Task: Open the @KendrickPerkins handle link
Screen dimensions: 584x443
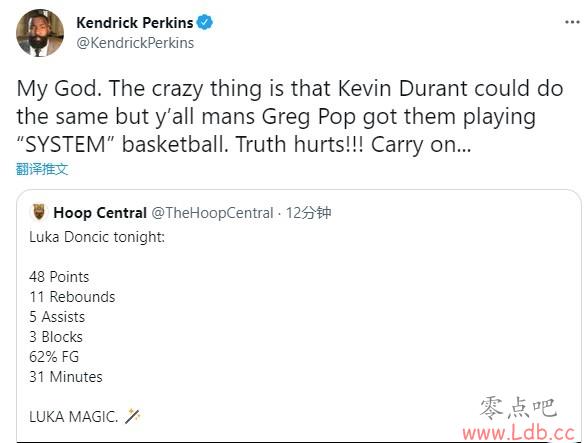Action: 135,43
